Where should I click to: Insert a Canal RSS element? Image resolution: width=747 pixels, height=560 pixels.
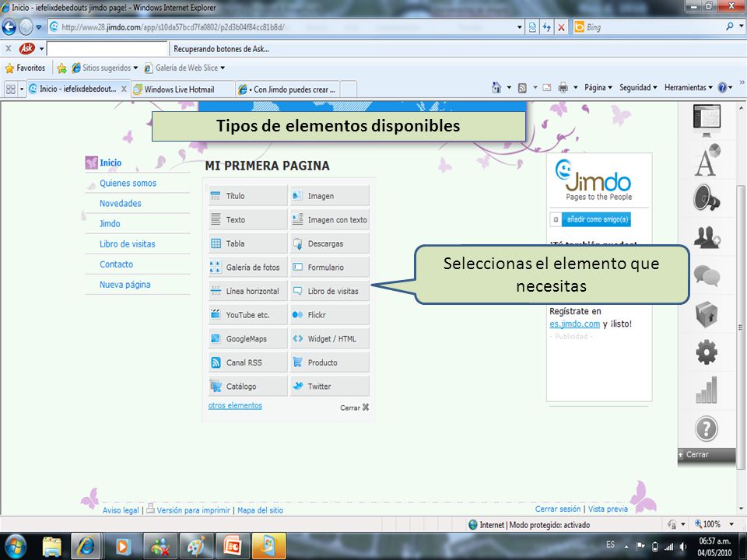pos(247,362)
